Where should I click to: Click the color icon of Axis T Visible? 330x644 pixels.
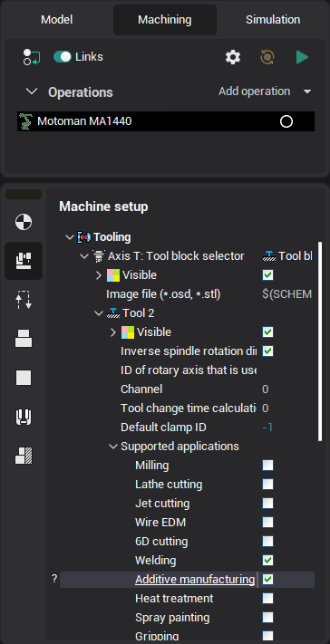(x=113, y=275)
